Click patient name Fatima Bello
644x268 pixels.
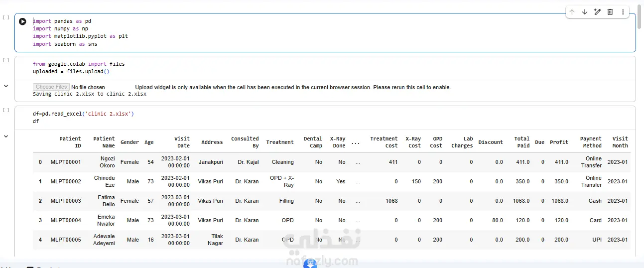coord(106,201)
